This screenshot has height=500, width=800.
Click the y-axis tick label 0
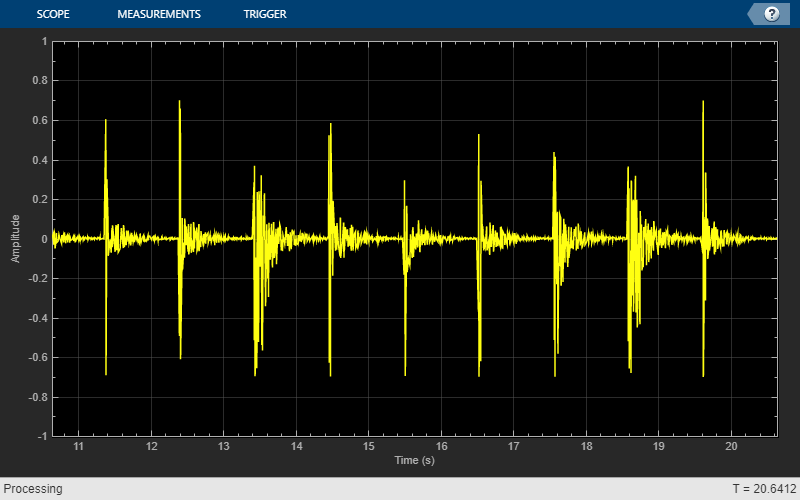coord(44,239)
